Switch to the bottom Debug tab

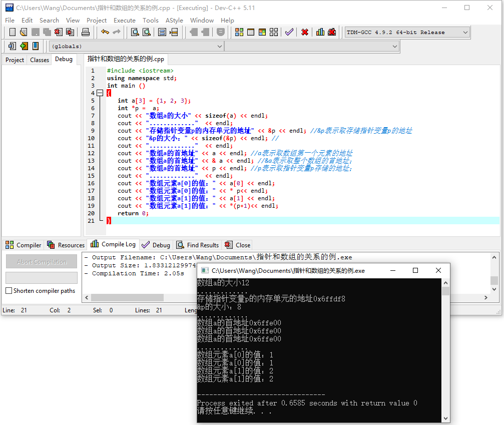[x=156, y=245]
